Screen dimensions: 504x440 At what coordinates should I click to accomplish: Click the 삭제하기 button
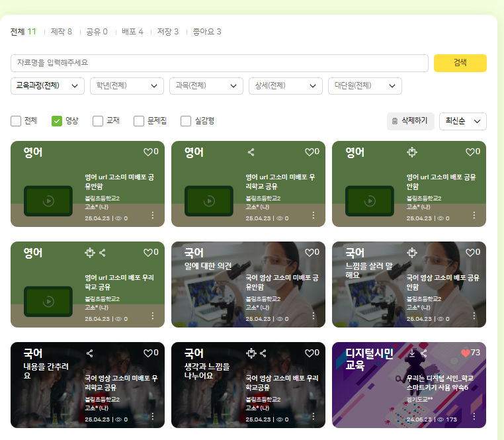(410, 121)
